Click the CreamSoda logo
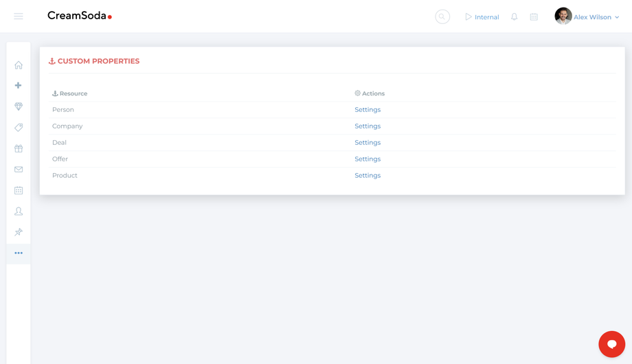 coord(80,16)
